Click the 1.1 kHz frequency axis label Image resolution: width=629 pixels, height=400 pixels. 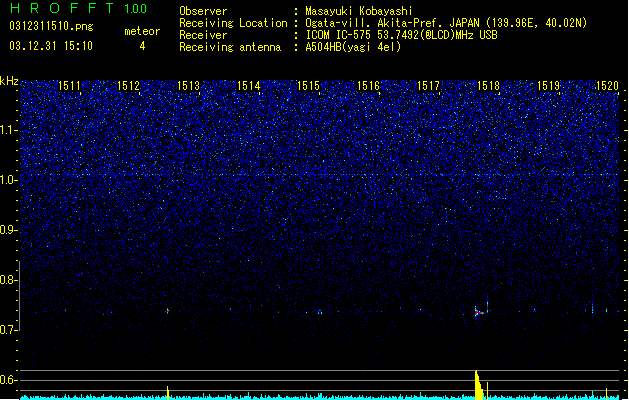tap(8, 131)
